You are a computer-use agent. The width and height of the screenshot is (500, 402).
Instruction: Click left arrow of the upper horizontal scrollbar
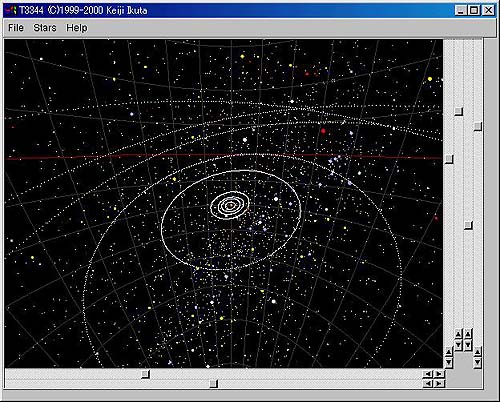pyautogui.click(x=428, y=374)
